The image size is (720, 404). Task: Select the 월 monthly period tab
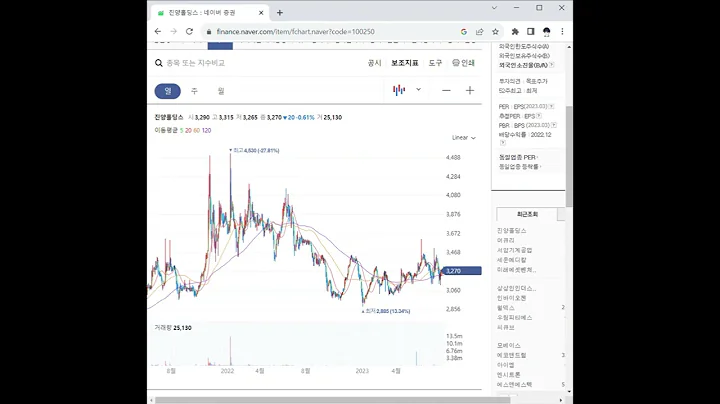221,91
